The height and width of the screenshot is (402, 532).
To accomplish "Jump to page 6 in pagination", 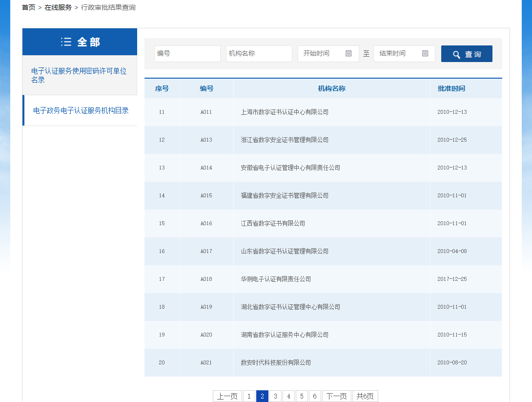I will click(x=315, y=396).
